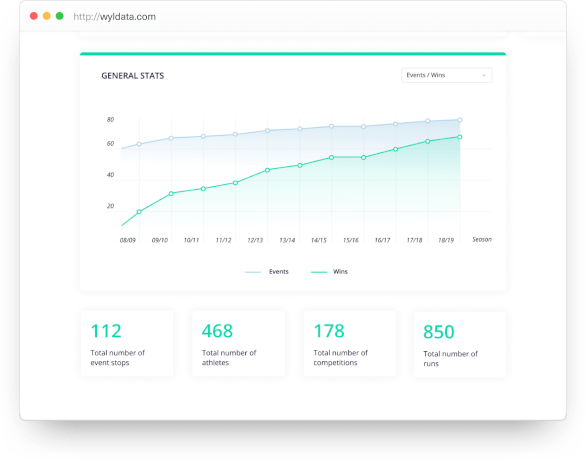The width and height of the screenshot is (586, 460).
Task: Click the green Wins legend line swatch
Action: (x=319, y=272)
